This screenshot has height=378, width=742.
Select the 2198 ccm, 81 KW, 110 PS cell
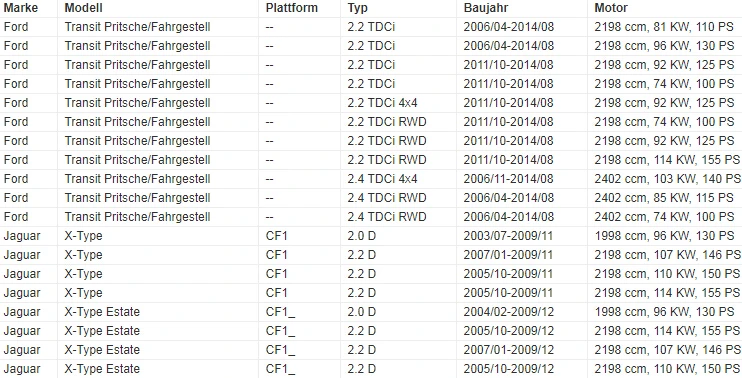664,27
